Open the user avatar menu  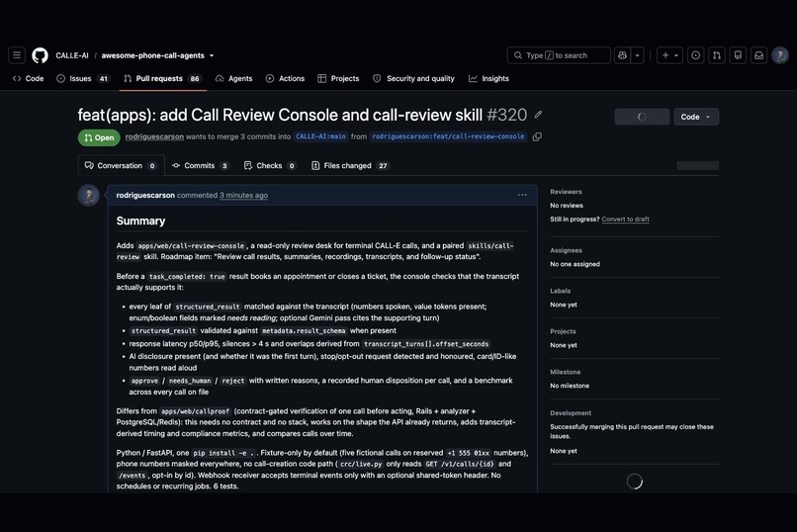pyautogui.click(x=780, y=55)
